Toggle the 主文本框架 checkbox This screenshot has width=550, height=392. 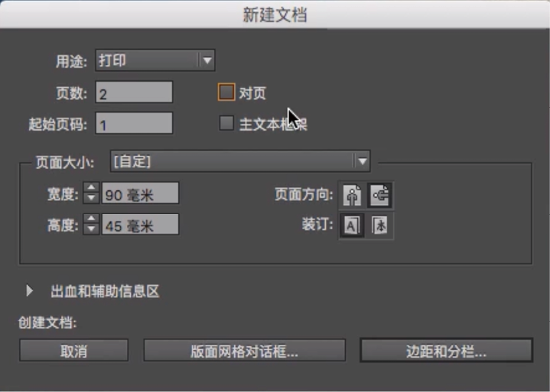226,123
